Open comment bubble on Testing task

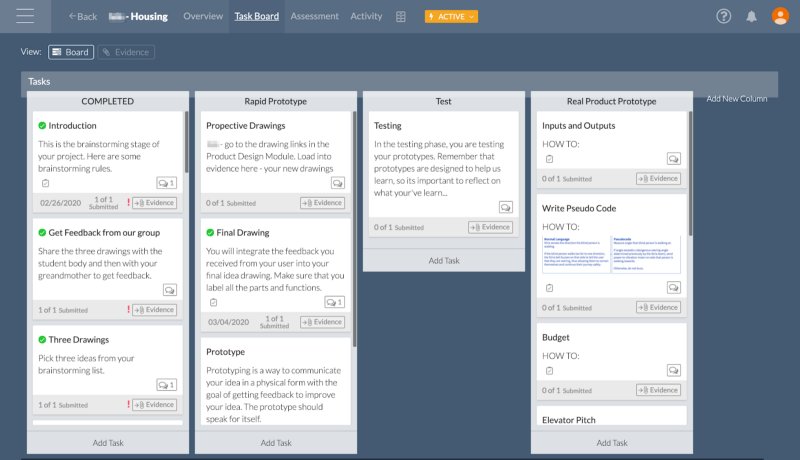pyautogui.click(x=506, y=207)
